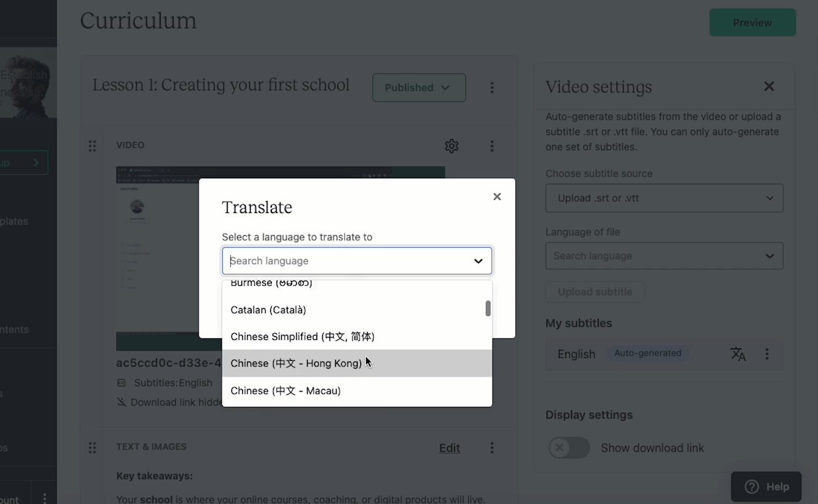Open the Text & Images block options menu
Image resolution: width=818 pixels, height=504 pixels.
click(492, 447)
